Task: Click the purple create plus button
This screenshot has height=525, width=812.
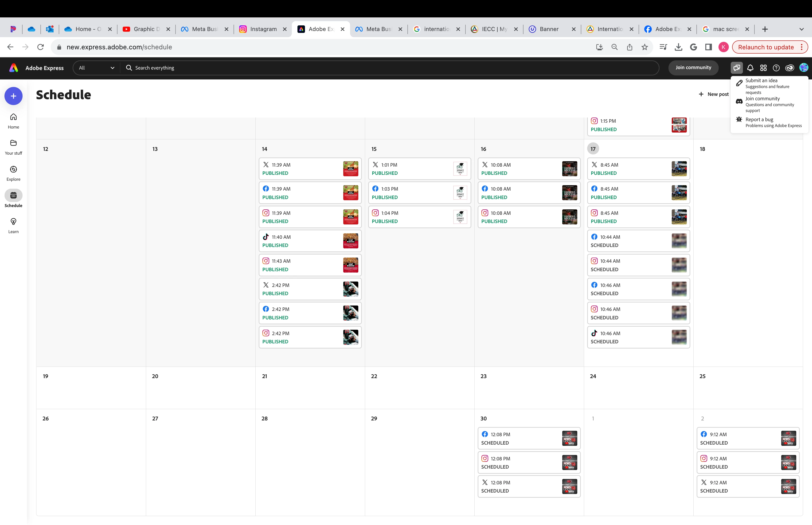Action: pos(13,96)
